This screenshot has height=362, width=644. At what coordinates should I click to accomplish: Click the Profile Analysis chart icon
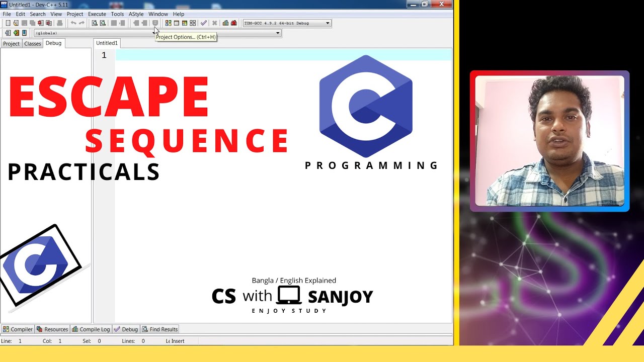click(x=225, y=23)
